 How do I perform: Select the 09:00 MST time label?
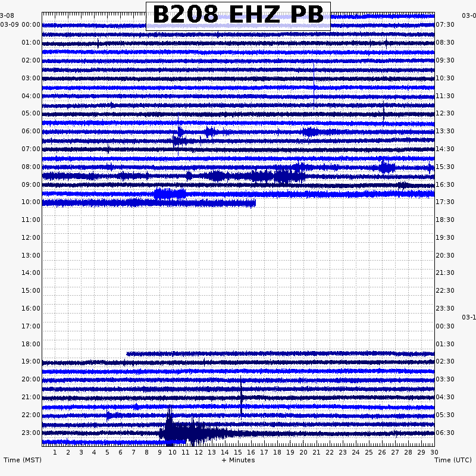31,185
